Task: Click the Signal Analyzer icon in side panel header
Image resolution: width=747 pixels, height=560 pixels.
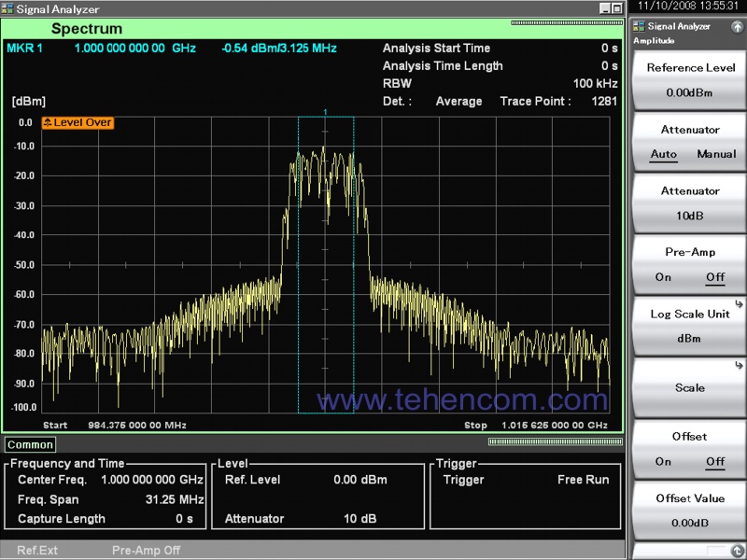Action: point(639,27)
